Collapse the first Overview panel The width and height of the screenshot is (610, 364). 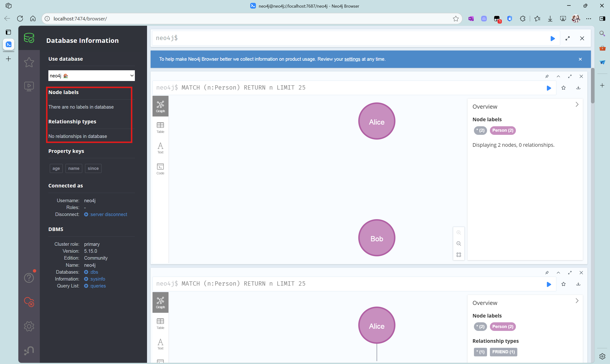point(577,105)
